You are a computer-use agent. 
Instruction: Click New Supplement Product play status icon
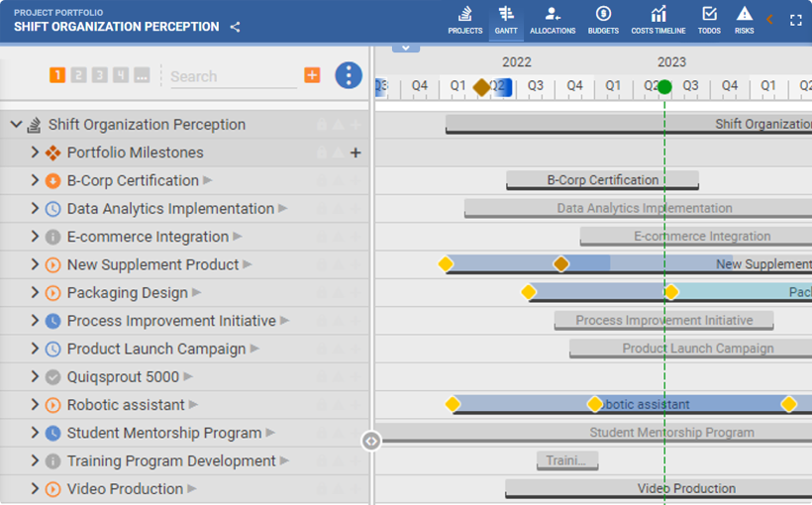coord(52,264)
